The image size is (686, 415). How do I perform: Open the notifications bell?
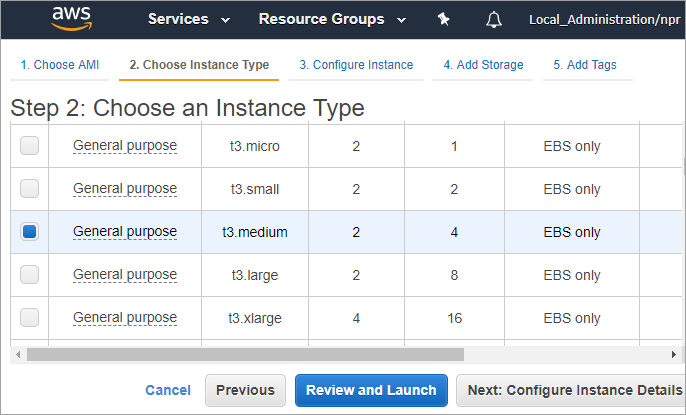[x=494, y=19]
